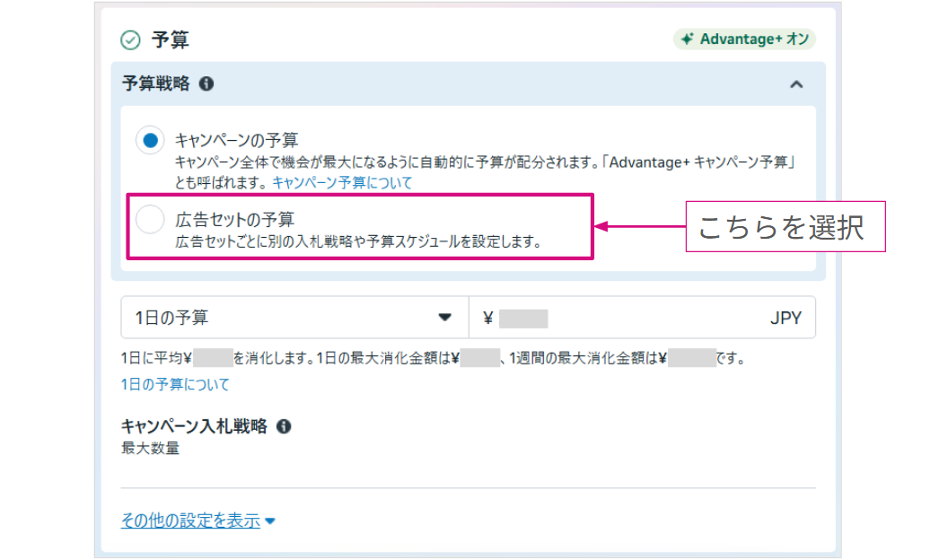Click the sparkle icon in Advantage+ badge
930x560 pixels.
pos(687,39)
